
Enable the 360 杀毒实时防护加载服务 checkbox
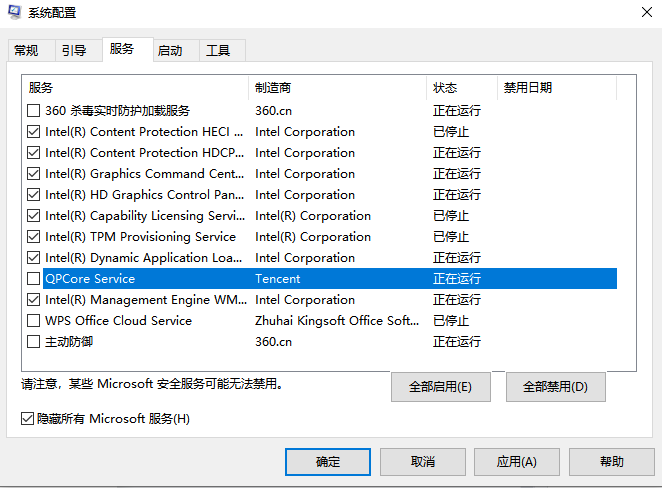[x=34, y=111]
